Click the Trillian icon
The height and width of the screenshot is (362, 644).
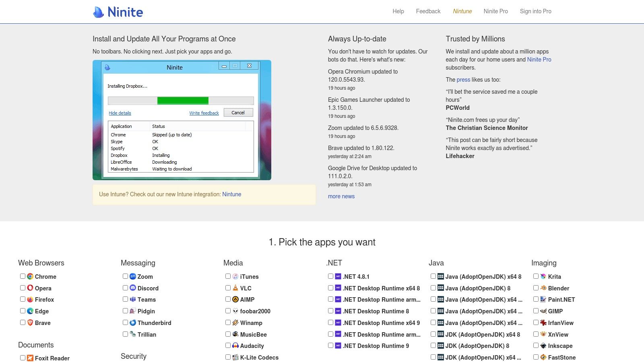[x=133, y=334]
